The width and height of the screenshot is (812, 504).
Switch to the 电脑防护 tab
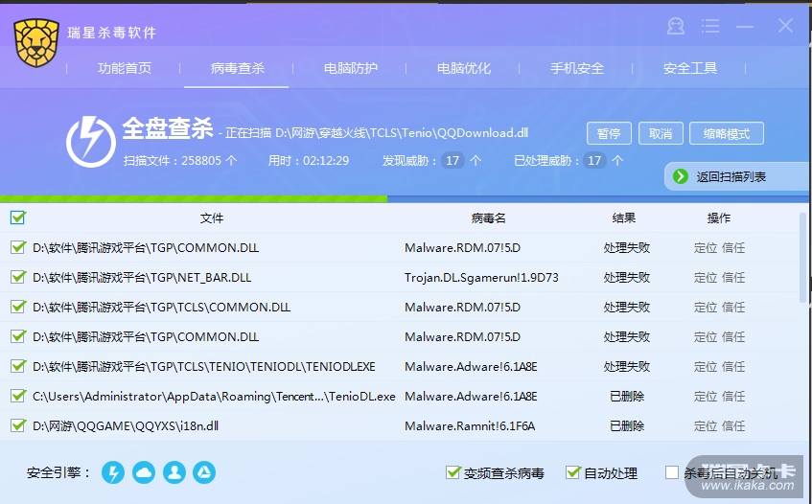pyautogui.click(x=351, y=68)
